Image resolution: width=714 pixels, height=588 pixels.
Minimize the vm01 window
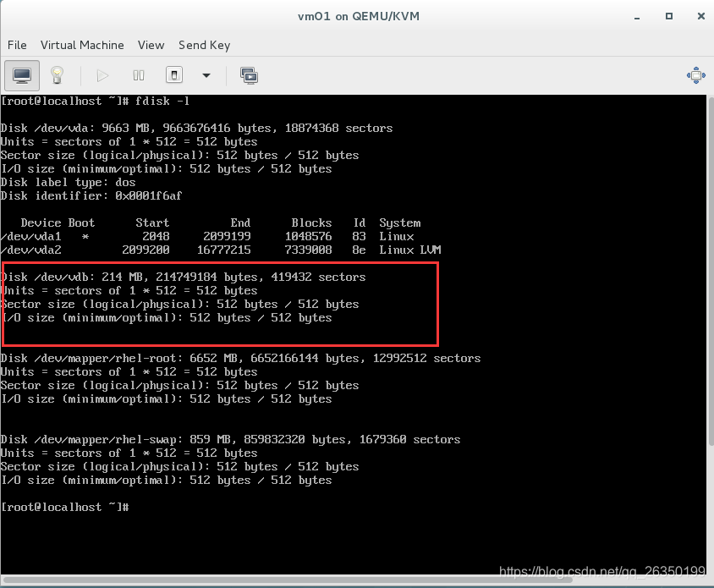[637, 17]
